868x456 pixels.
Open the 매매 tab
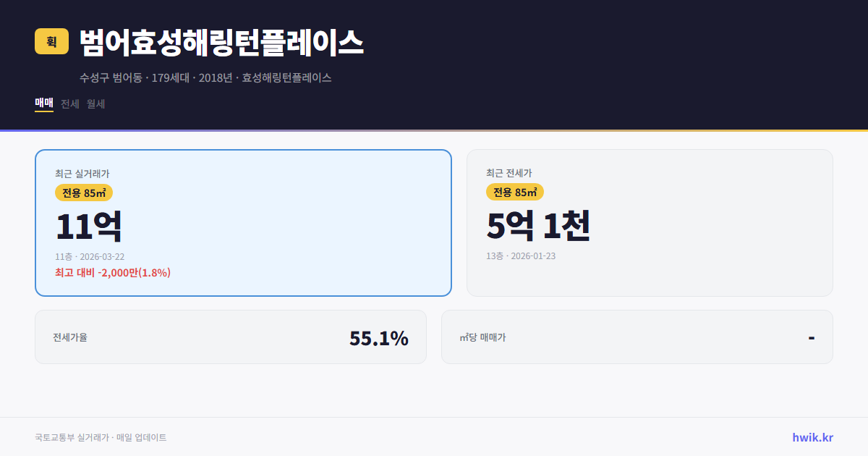coord(43,104)
